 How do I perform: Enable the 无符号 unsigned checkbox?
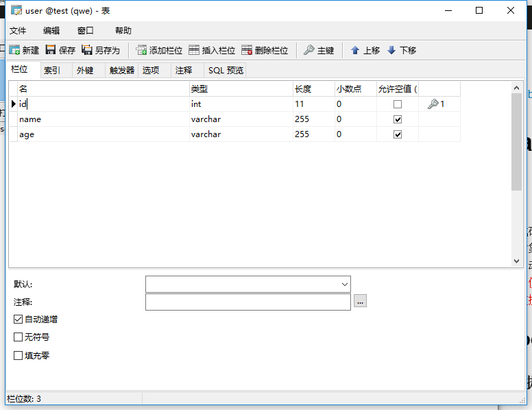(19, 337)
